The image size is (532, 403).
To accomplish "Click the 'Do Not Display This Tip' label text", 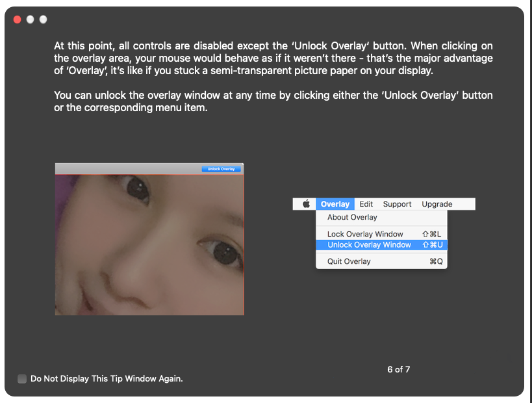I will tap(107, 378).
